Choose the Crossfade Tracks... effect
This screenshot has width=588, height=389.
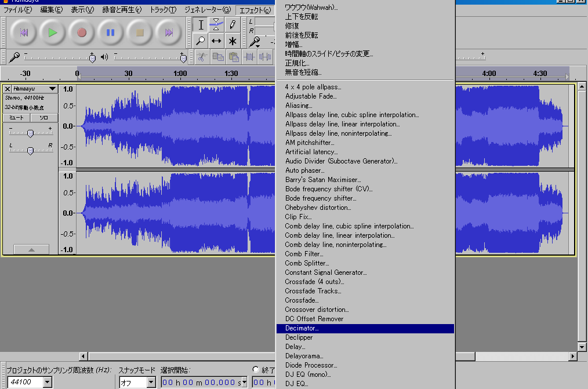click(365, 291)
